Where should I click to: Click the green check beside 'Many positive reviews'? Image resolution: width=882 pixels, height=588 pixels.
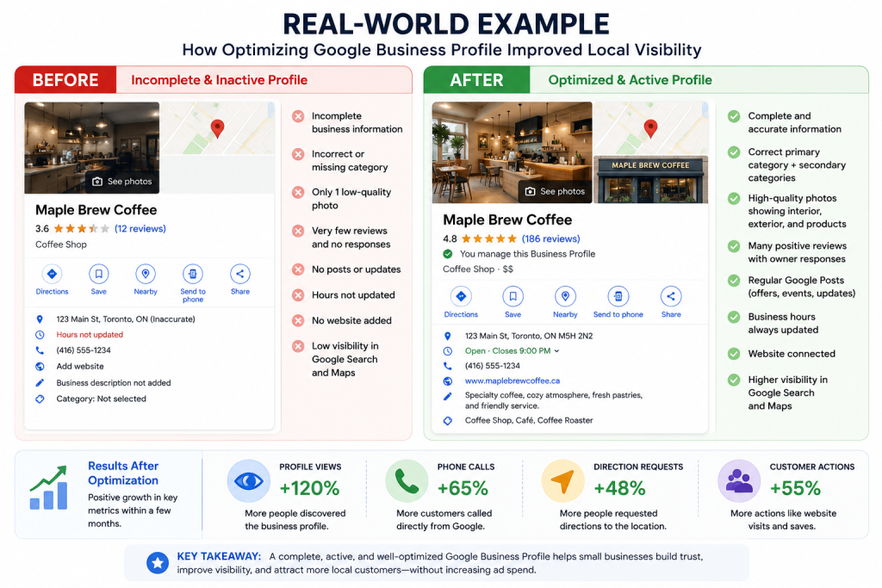734,246
